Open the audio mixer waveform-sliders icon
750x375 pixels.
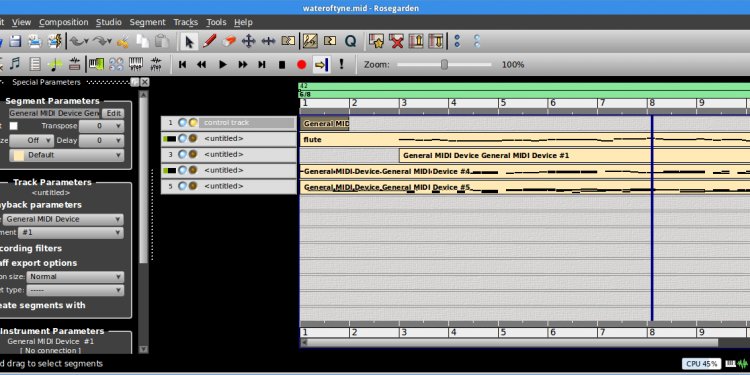coord(156,64)
